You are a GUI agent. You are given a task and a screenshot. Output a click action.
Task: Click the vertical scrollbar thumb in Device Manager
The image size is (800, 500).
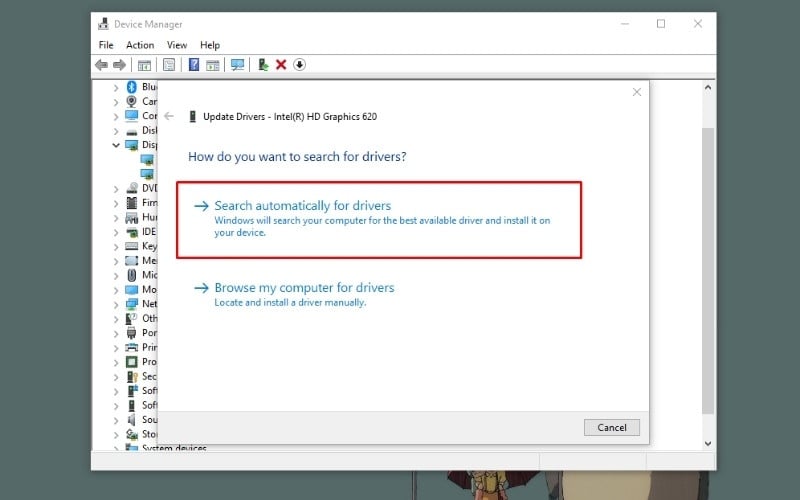tap(708, 270)
